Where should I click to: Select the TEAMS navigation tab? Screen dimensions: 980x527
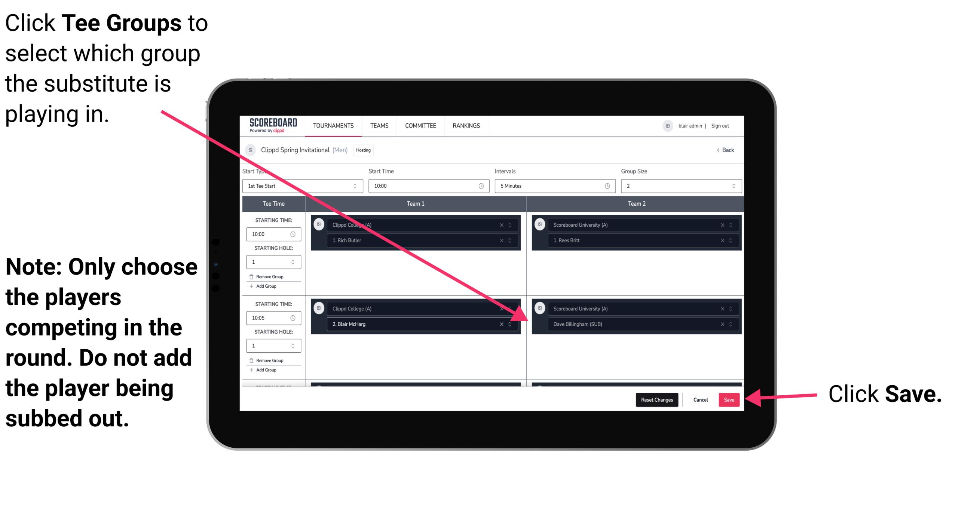pos(378,125)
